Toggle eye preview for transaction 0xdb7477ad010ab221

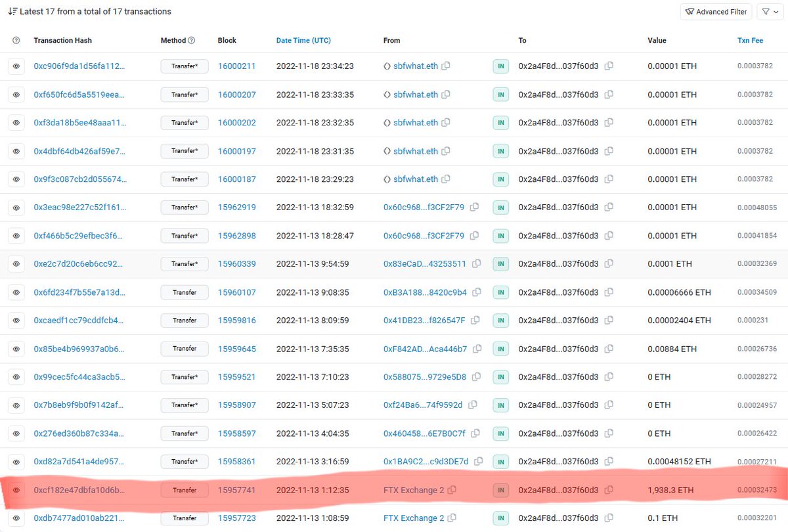tap(16, 518)
